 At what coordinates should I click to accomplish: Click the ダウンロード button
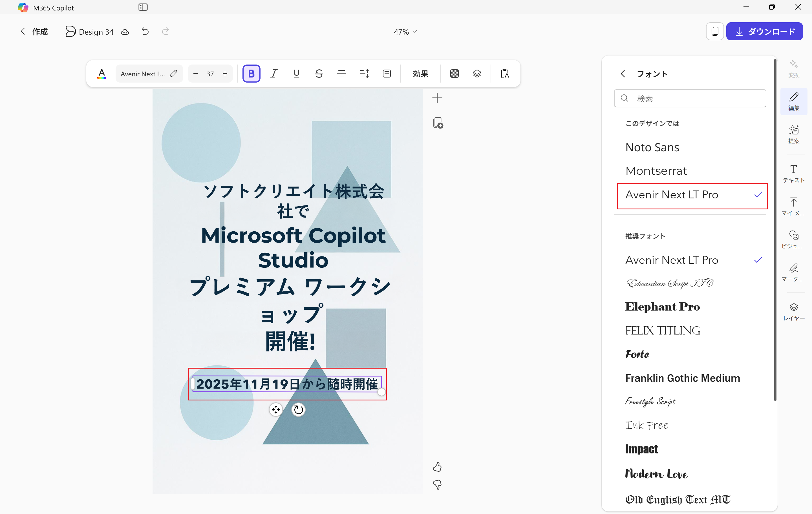pyautogui.click(x=764, y=31)
